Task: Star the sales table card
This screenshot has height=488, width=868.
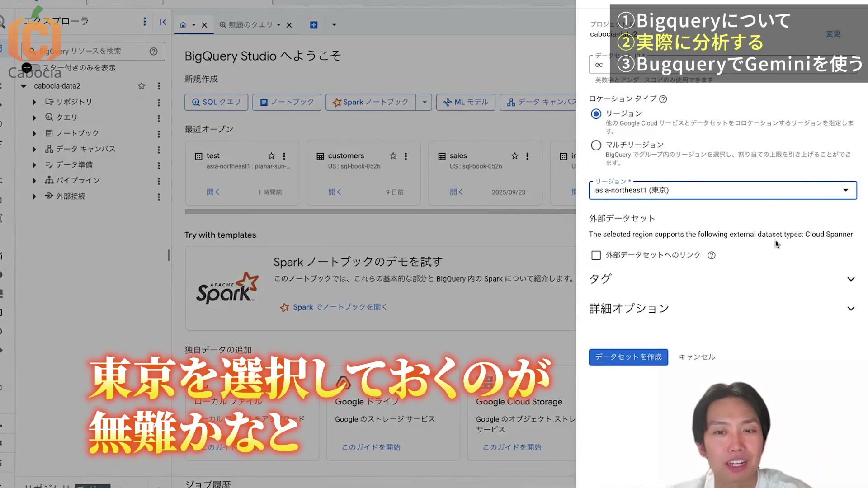Action: tap(514, 156)
